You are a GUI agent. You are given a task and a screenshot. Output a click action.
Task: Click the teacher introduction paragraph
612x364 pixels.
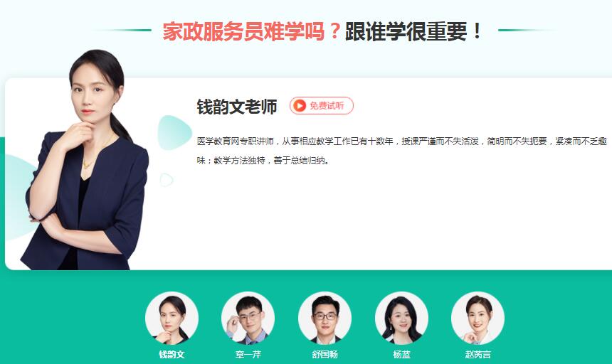tap(401, 151)
